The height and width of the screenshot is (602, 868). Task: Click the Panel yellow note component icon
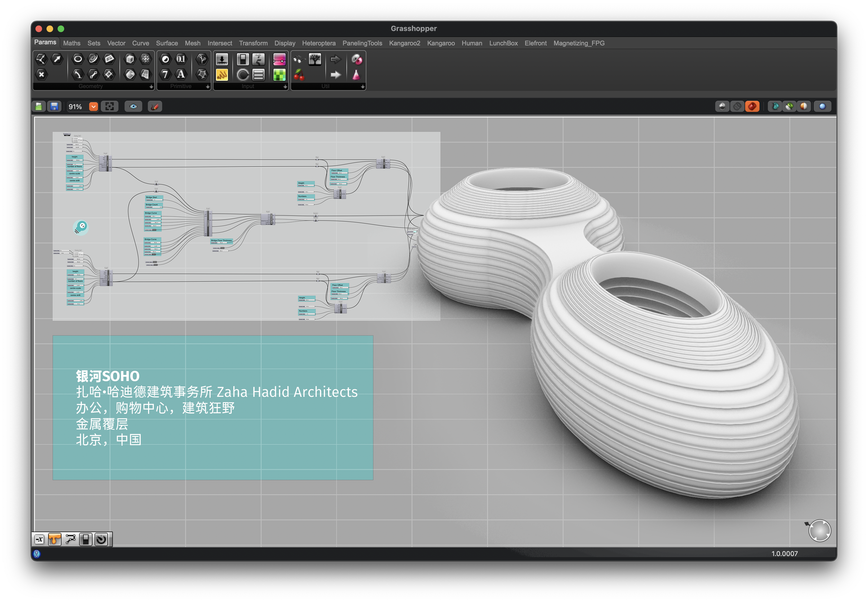click(x=222, y=75)
